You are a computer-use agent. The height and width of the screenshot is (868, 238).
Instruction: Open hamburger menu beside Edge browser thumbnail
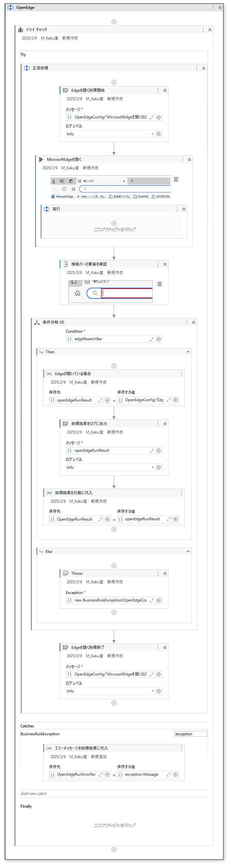click(x=176, y=179)
